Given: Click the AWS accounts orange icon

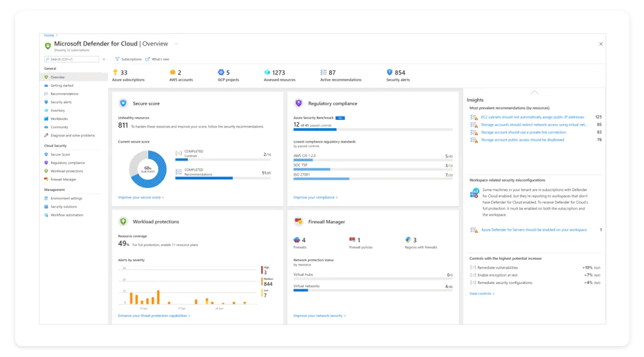Looking at the screenshot, I should tap(172, 72).
